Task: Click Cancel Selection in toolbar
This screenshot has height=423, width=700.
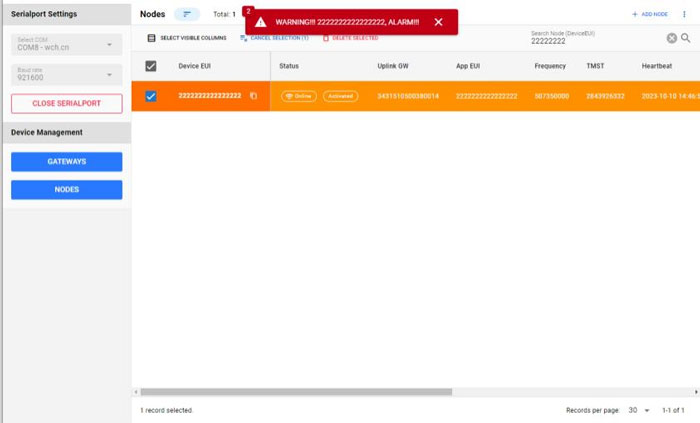Action: [x=274, y=38]
